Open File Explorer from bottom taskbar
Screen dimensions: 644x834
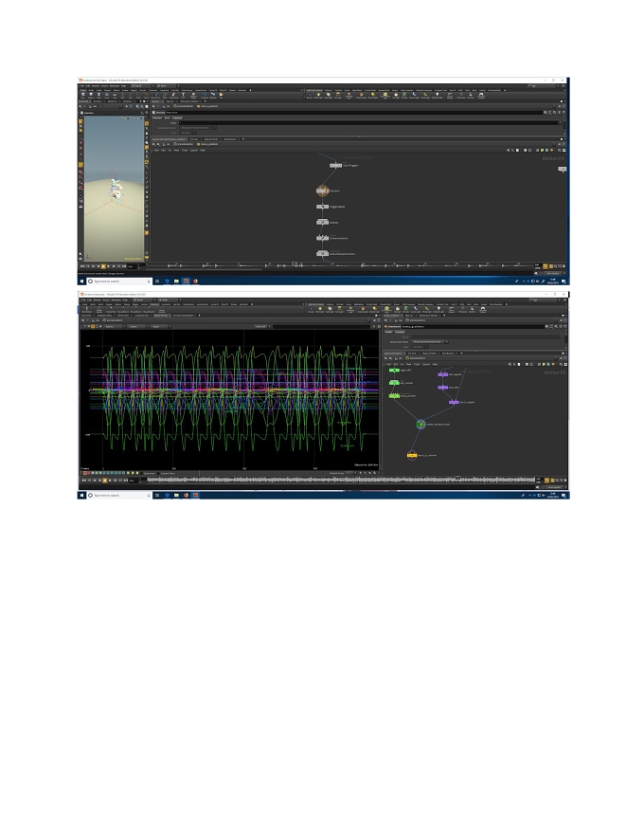(176, 495)
